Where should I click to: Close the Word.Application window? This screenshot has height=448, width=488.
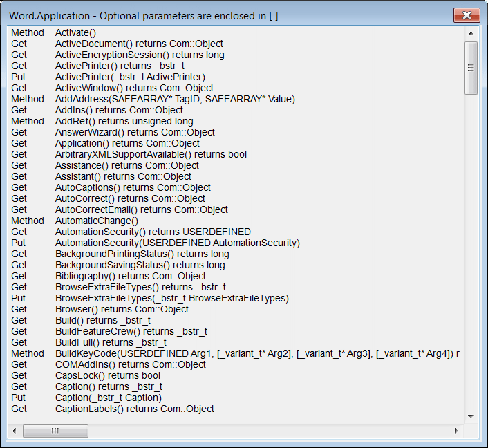(467, 15)
